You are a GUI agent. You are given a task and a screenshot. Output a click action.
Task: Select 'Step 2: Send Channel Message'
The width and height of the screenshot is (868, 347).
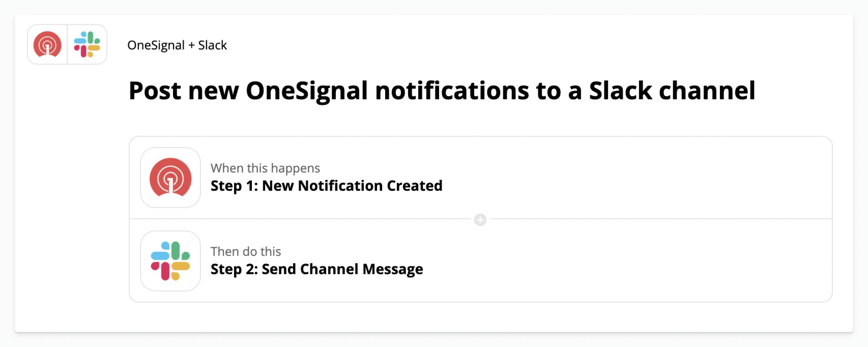(316, 269)
